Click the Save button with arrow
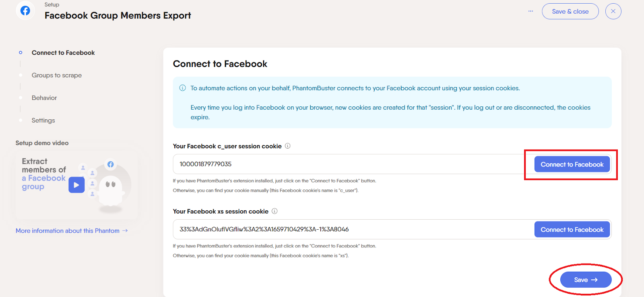644x297 pixels. (586, 280)
